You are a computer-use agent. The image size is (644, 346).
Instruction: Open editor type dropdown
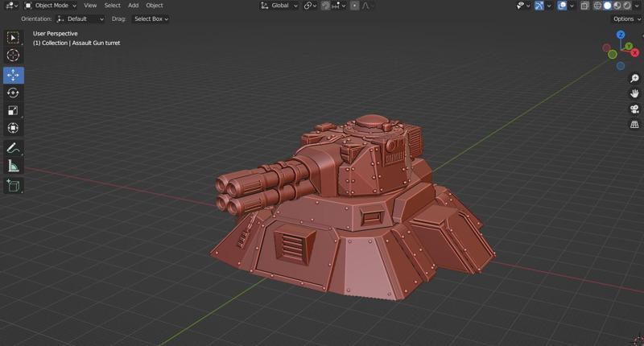11,6
